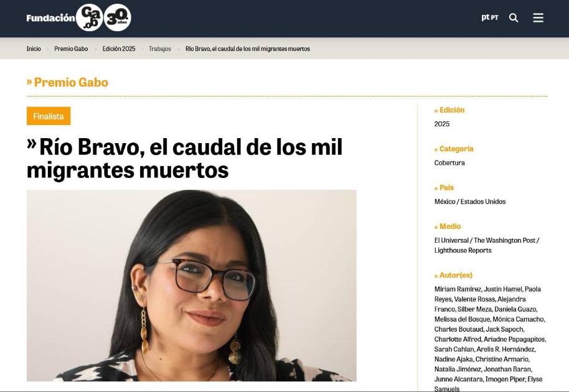
Task: Click the 30 años anniversary logo
Action: point(117,17)
